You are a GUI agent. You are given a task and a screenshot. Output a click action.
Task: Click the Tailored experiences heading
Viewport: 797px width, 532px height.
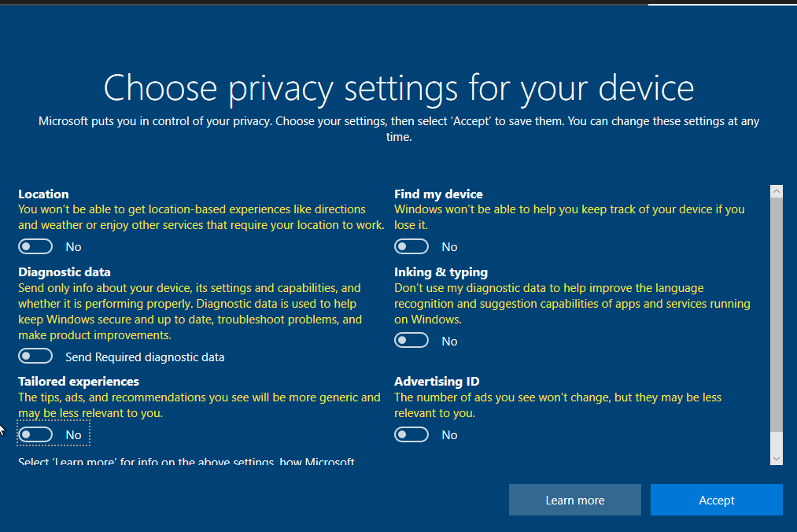[x=78, y=382]
